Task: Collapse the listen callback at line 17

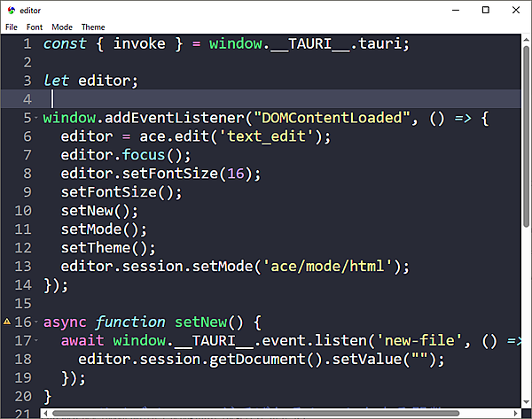Action: pos(36,341)
